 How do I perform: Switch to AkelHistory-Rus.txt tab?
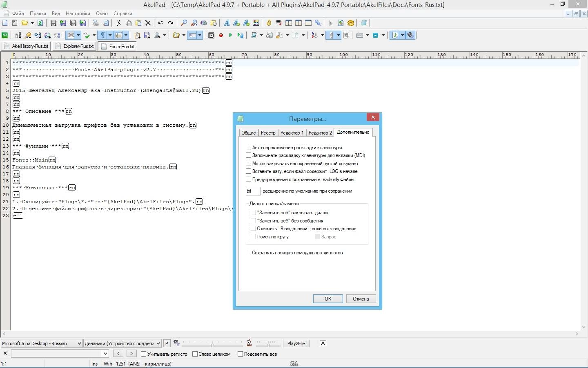(26, 46)
